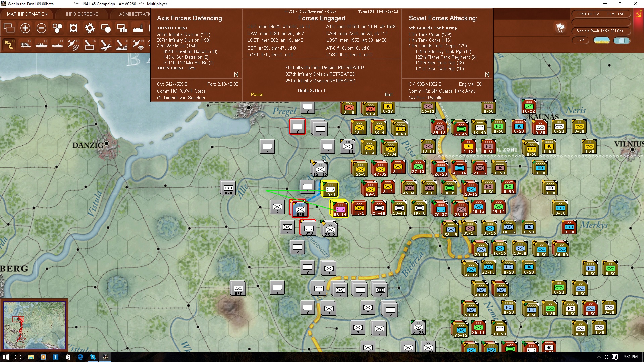
Task: Select the yellow-highlighted 49-4 Soviet stack
Action: (x=330, y=189)
